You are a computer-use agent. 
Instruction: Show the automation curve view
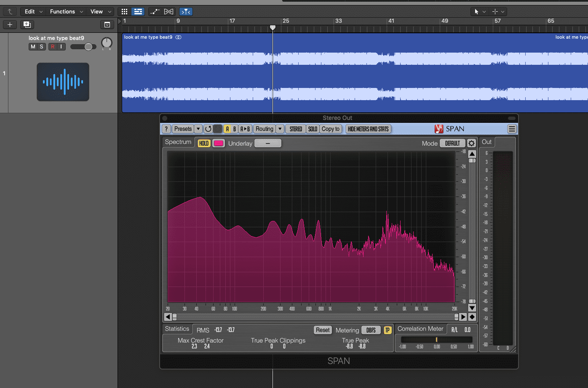click(155, 11)
